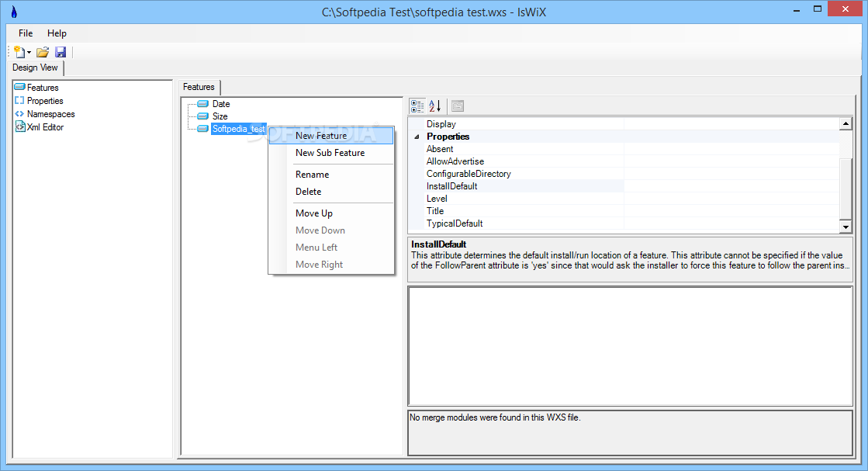Select the Softpedia_test feature node
The width and height of the screenshot is (868, 471).
point(239,129)
